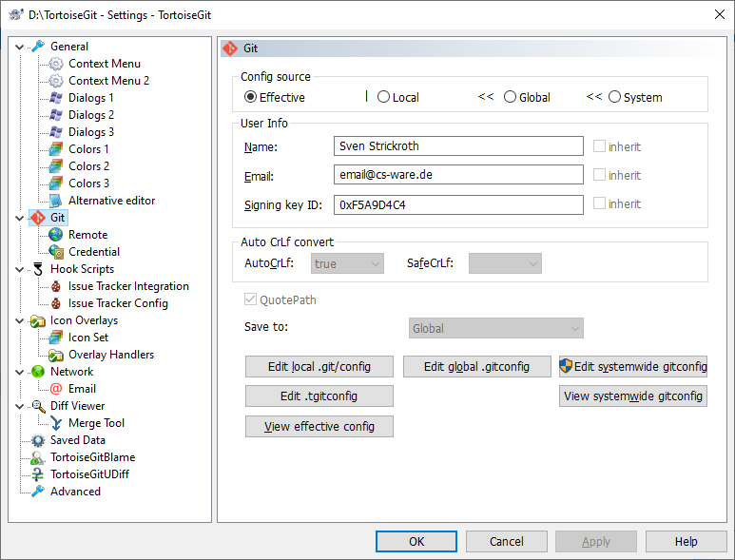Click into the Email input field
Image resolution: width=735 pixels, height=560 pixels.
pos(458,175)
